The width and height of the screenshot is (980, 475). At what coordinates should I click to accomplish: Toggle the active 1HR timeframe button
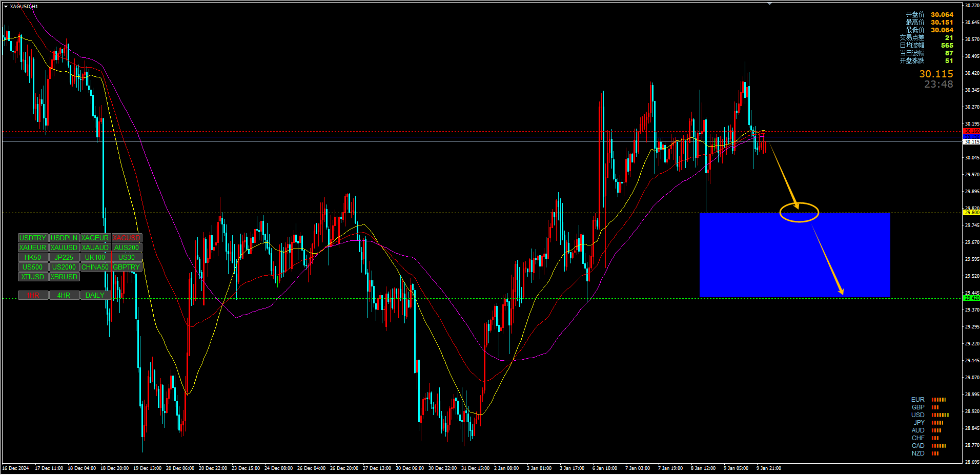click(33, 295)
